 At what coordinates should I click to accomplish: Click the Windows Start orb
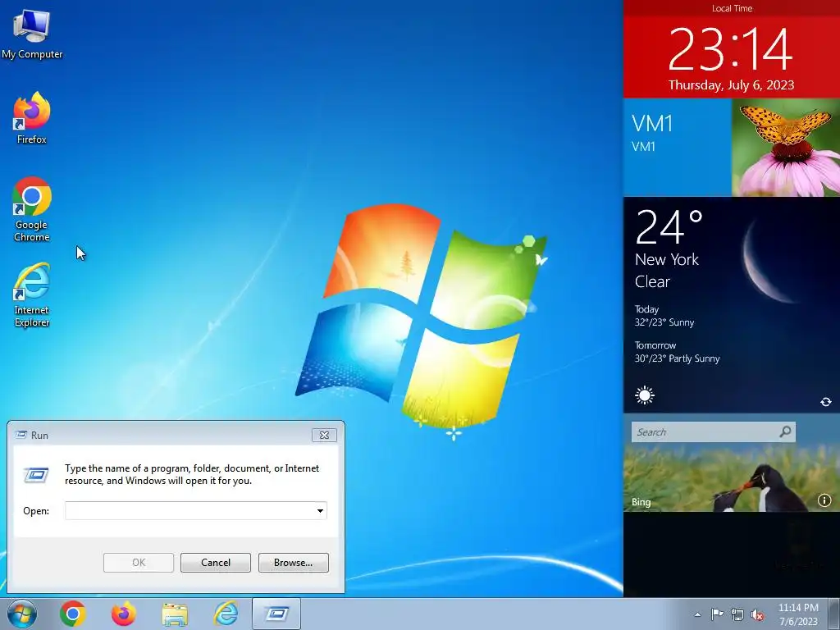click(x=22, y=614)
